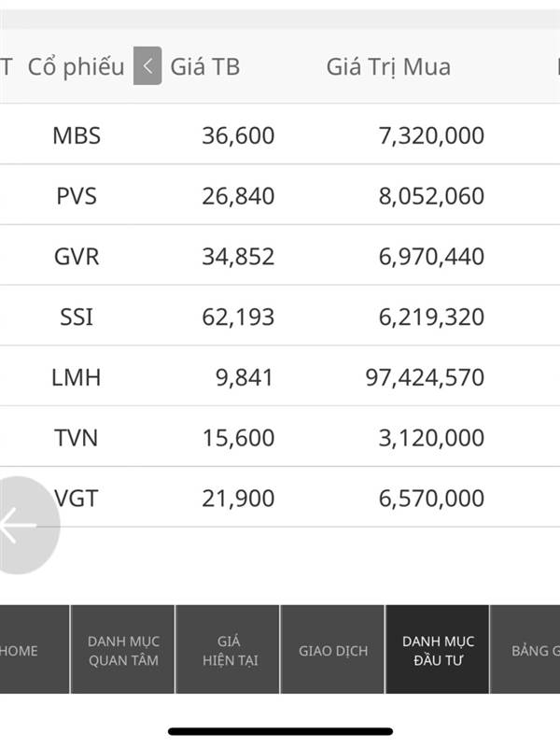
Task: Tap the iOS home indicator bar
Action: (281, 731)
